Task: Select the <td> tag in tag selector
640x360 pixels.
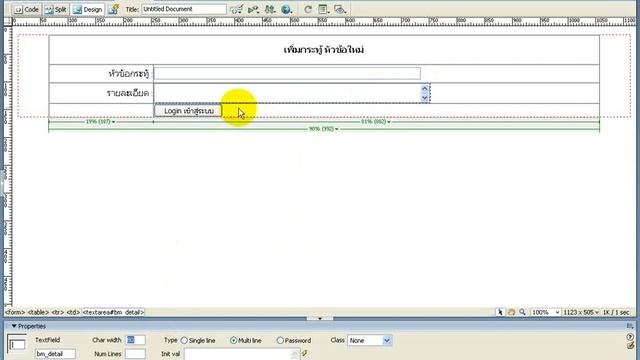Action: pos(73,312)
